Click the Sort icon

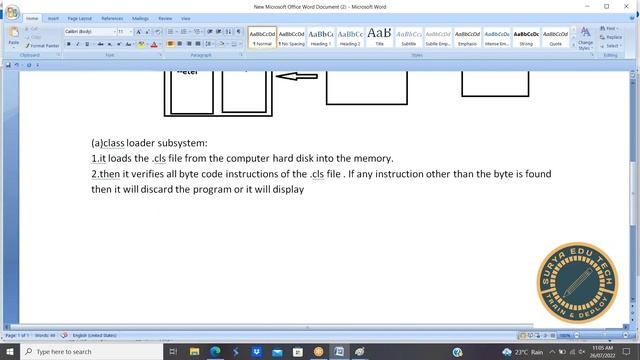click(x=229, y=31)
